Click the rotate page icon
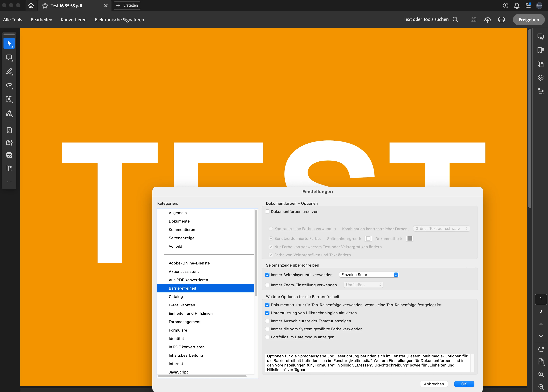 (541, 349)
